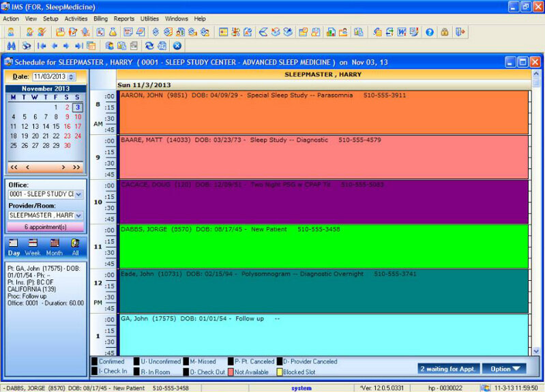The width and height of the screenshot is (545, 392).
Task: Open the Billing menu
Action: click(x=100, y=18)
